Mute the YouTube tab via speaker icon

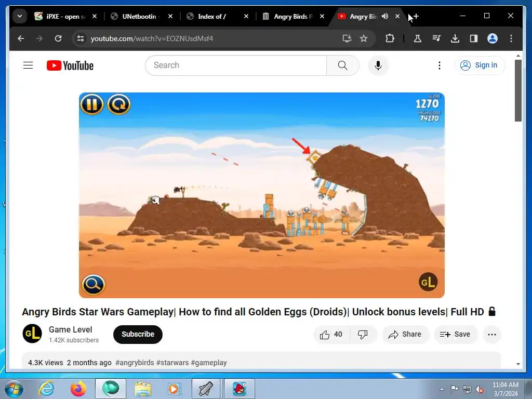[385, 16]
